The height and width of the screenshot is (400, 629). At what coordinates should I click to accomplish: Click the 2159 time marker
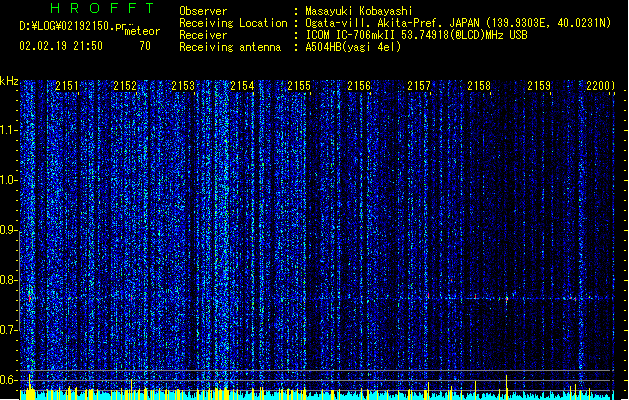pyautogui.click(x=539, y=86)
